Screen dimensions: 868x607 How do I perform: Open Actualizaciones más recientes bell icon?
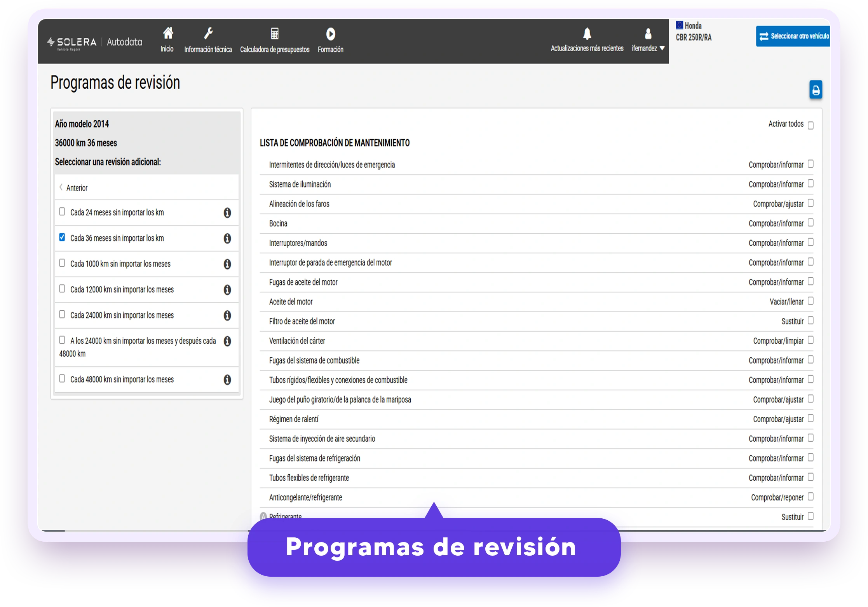tap(587, 33)
